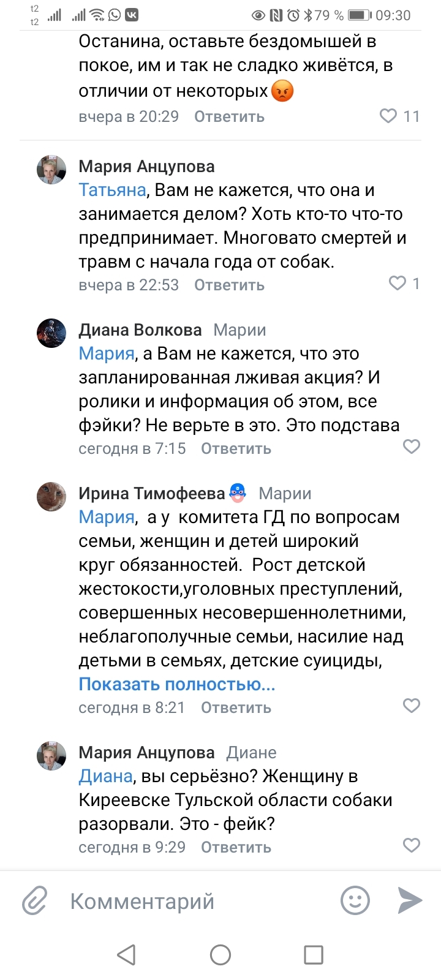Open the emoji smiley picker
This screenshot has height=980, width=441.
[355, 901]
